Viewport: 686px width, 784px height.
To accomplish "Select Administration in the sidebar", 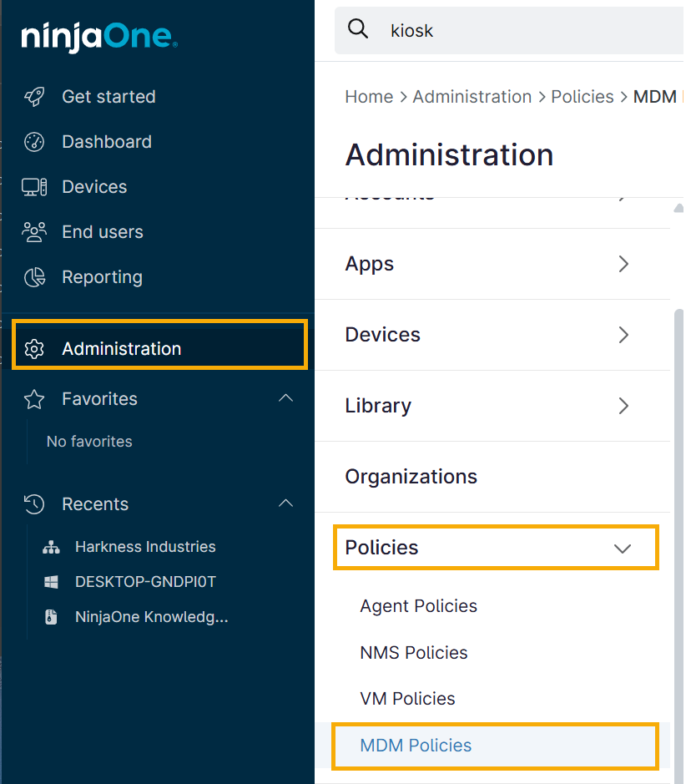I will tap(121, 348).
